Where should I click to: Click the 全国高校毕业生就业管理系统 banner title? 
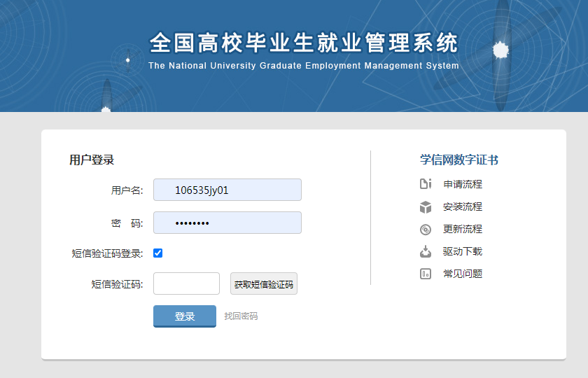[x=304, y=43]
